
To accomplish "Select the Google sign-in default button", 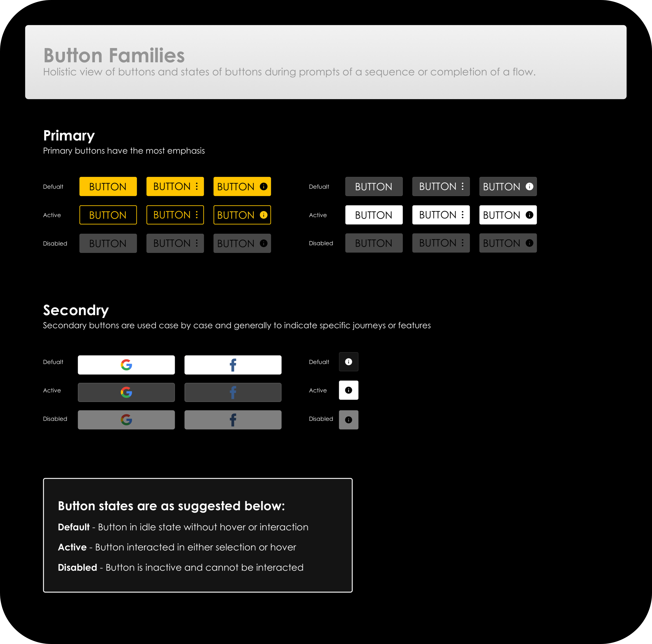I will 126,365.
